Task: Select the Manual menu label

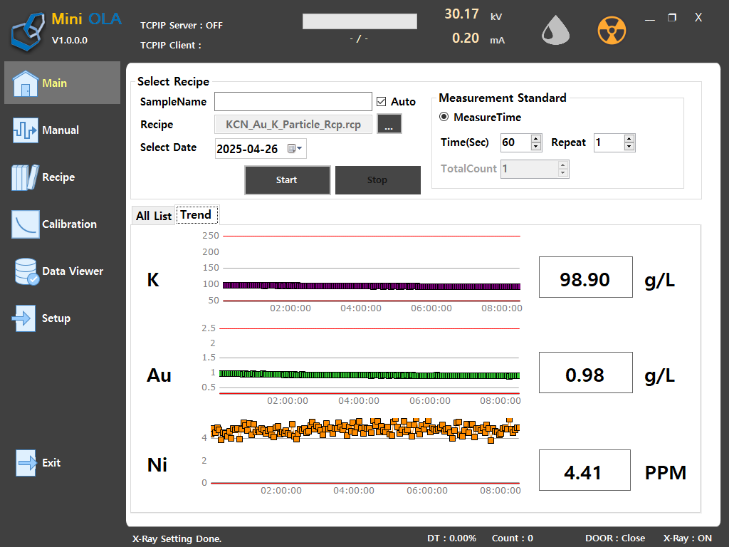Action: (60, 130)
